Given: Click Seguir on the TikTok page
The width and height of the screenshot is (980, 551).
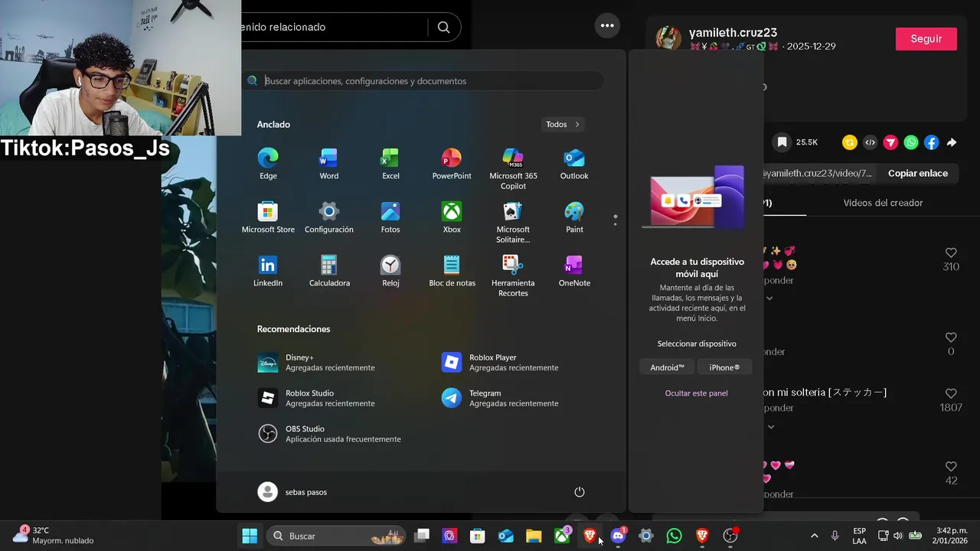Looking at the screenshot, I should coord(926,39).
